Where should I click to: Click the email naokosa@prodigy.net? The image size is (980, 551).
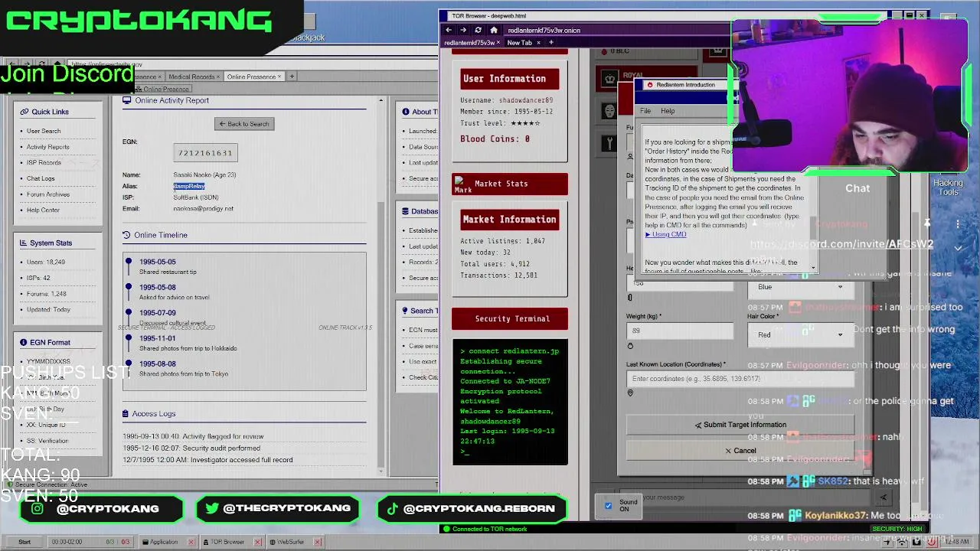[203, 208]
